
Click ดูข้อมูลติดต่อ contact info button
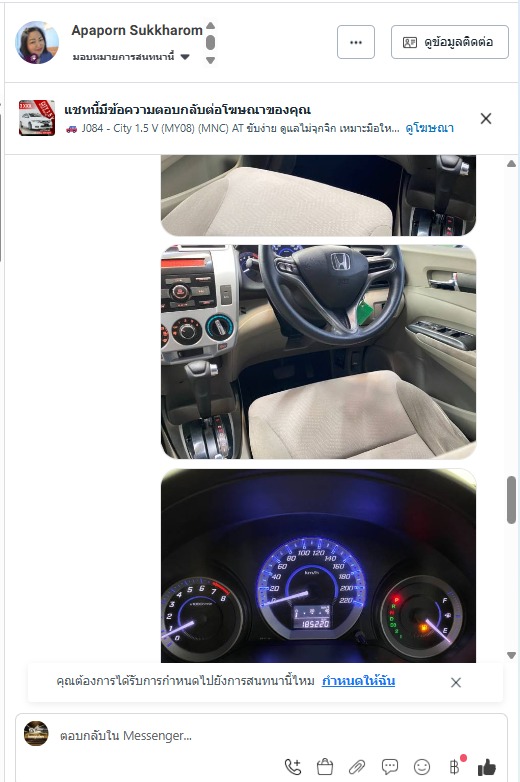[x=450, y=42]
